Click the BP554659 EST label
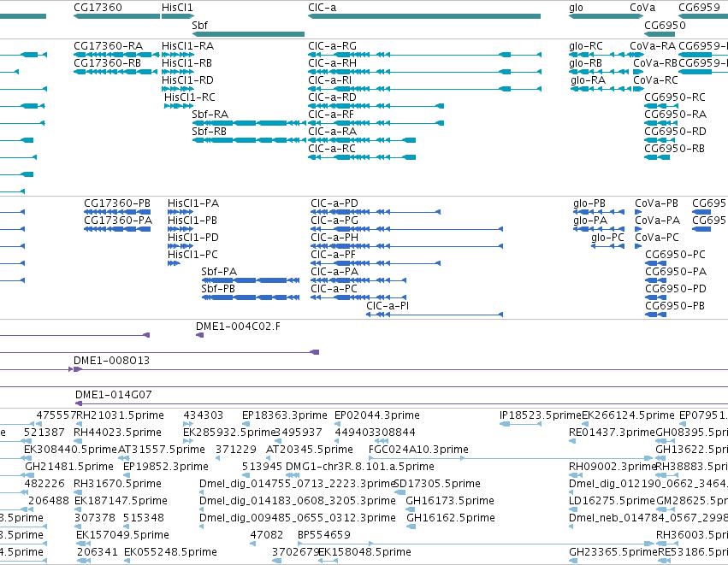This screenshot has width=728, height=565. pyautogui.click(x=324, y=535)
